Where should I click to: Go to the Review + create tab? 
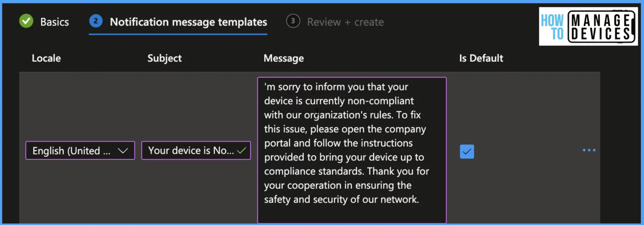345,22
